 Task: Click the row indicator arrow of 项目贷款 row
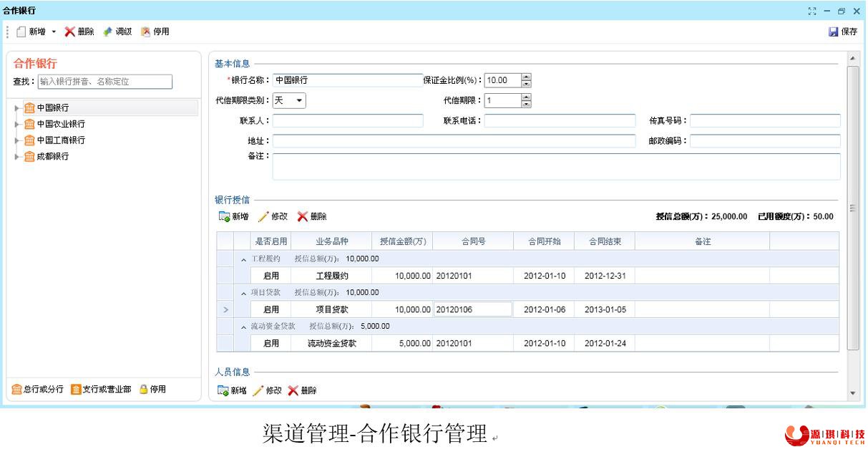coord(225,309)
